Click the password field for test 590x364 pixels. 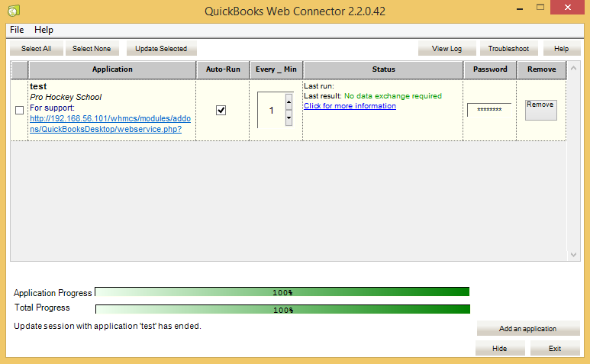(489, 110)
